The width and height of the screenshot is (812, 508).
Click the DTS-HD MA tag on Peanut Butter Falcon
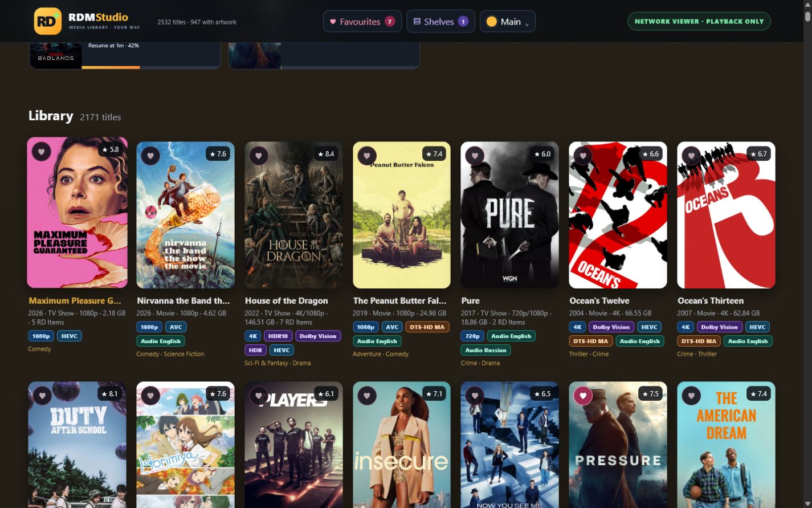pyautogui.click(x=427, y=327)
